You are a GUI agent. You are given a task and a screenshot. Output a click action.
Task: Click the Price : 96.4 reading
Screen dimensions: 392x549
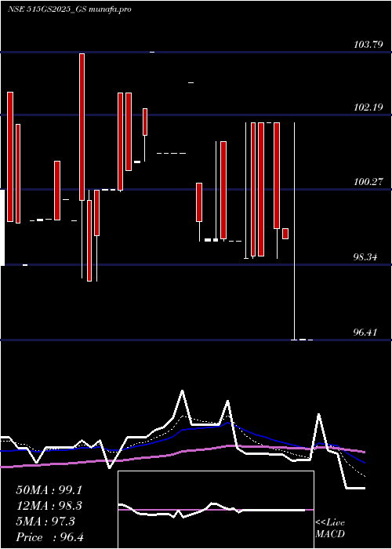click(x=49, y=537)
